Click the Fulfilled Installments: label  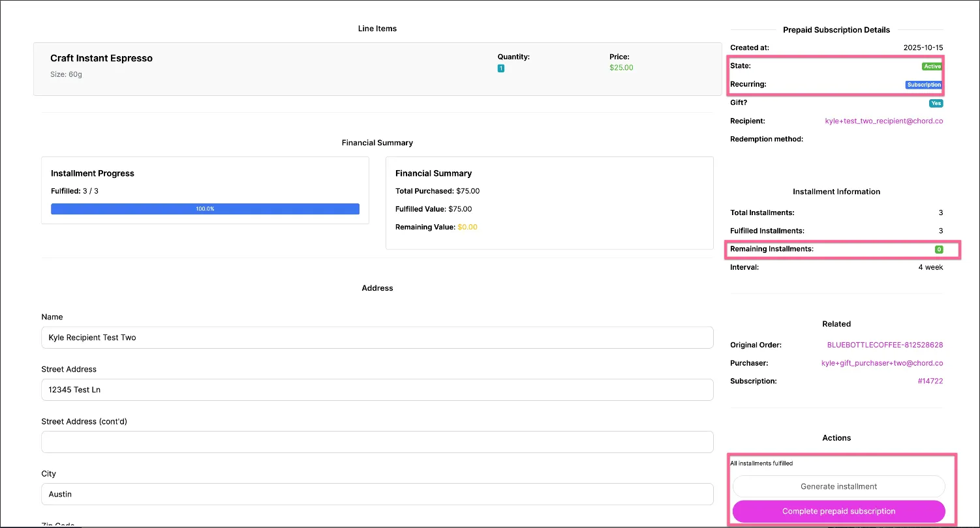coord(767,231)
